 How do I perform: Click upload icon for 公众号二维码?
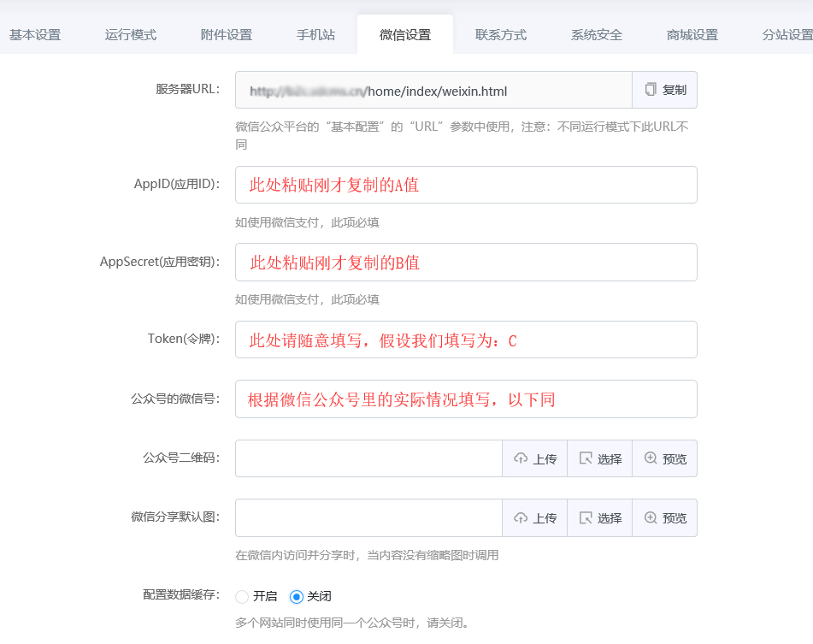[521, 458]
